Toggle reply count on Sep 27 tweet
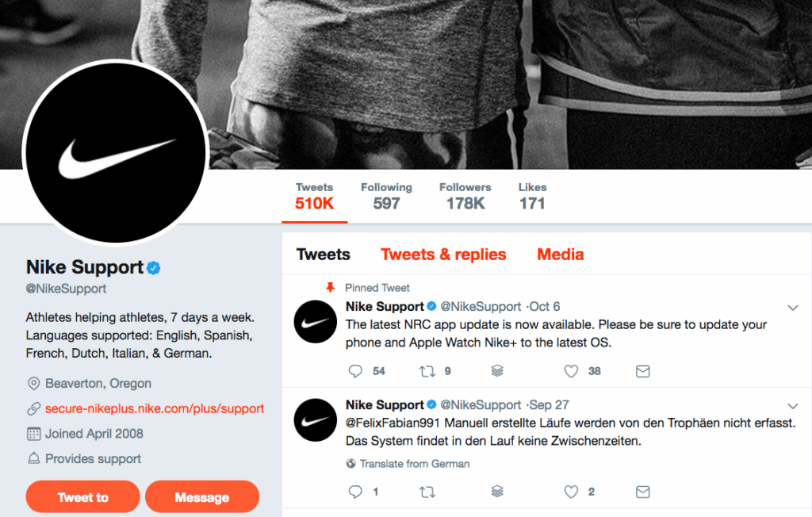Image resolution: width=812 pixels, height=517 pixels. pos(355,492)
